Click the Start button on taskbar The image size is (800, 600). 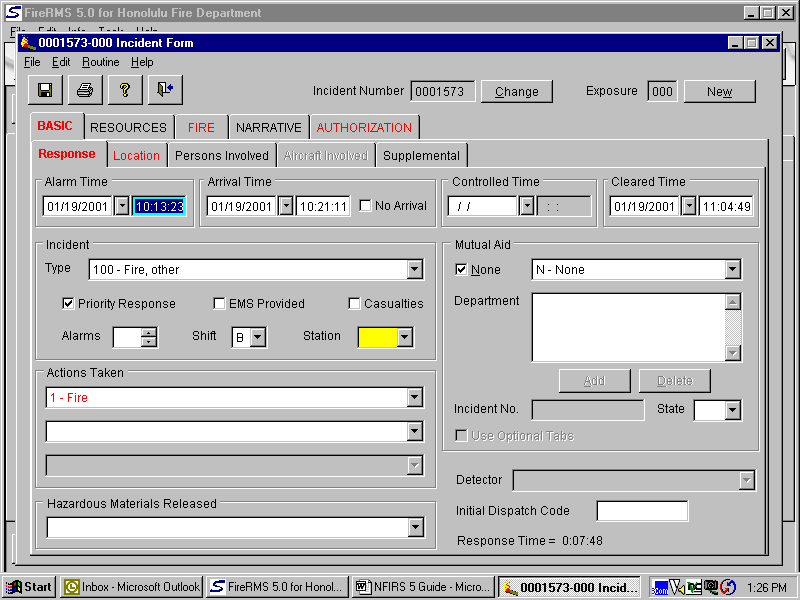pyautogui.click(x=29, y=587)
